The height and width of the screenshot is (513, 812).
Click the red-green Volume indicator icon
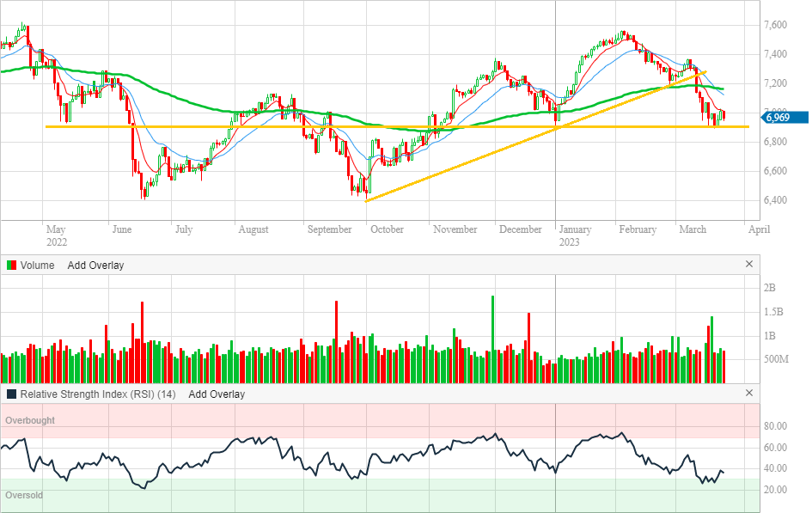11,266
